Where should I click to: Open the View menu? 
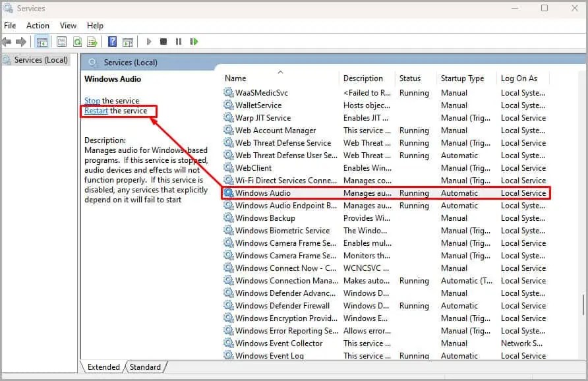click(x=68, y=25)
